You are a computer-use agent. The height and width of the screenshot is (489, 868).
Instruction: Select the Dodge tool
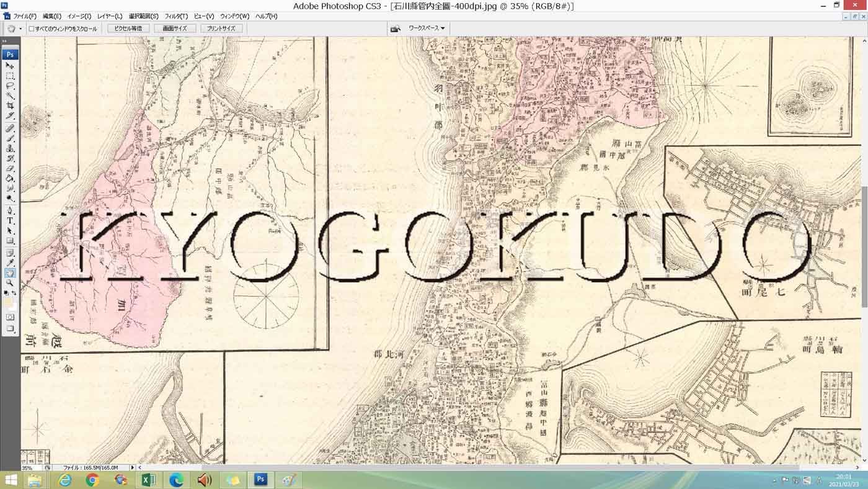[10, 198]
